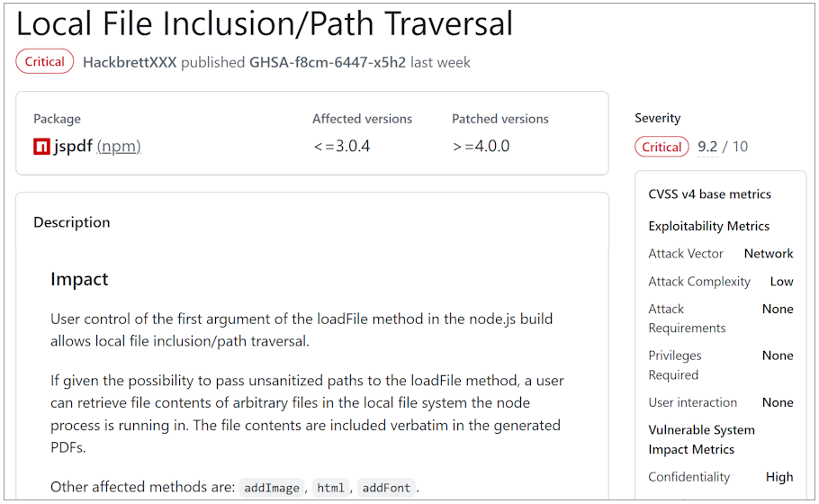Open the HackbrettXXX author profile link
Viewport: 819px width, 504px height.
pos(130,62)
